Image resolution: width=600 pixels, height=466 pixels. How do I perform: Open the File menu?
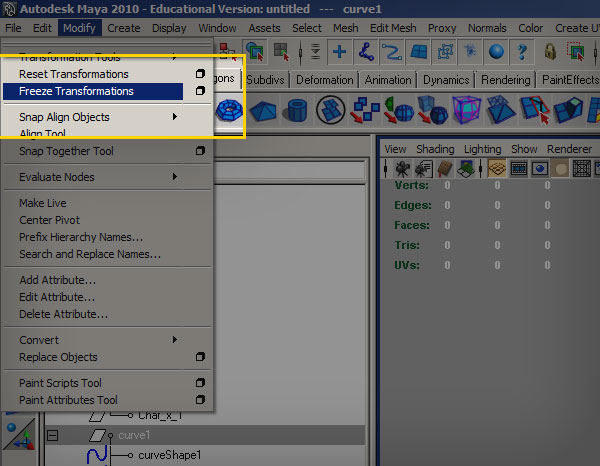[x=13, y=28]
